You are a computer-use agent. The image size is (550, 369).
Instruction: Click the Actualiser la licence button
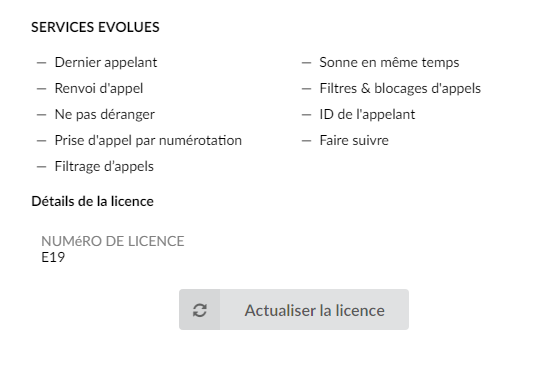(x=294, y=309)
